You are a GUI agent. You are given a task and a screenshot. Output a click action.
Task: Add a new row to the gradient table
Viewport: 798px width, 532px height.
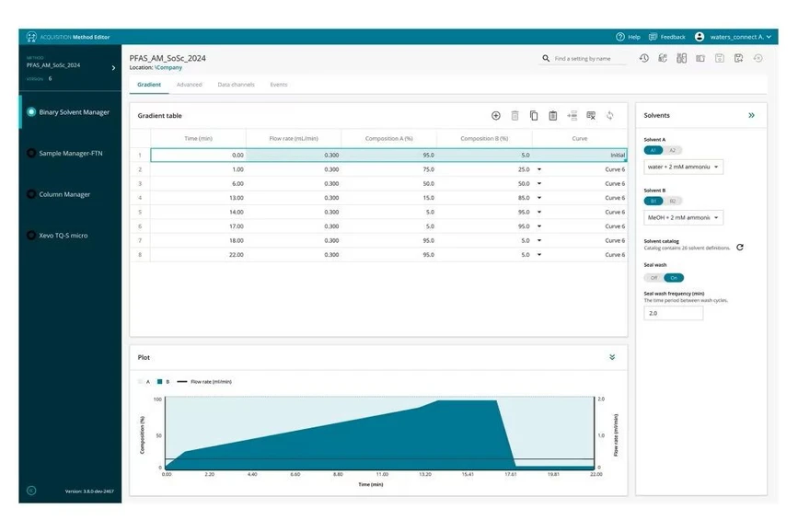(496, 115)
